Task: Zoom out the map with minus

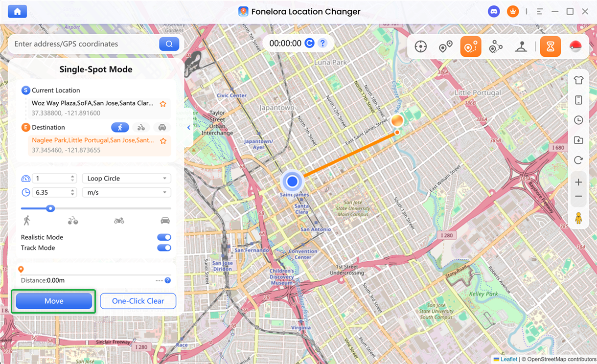Action: 578,196
